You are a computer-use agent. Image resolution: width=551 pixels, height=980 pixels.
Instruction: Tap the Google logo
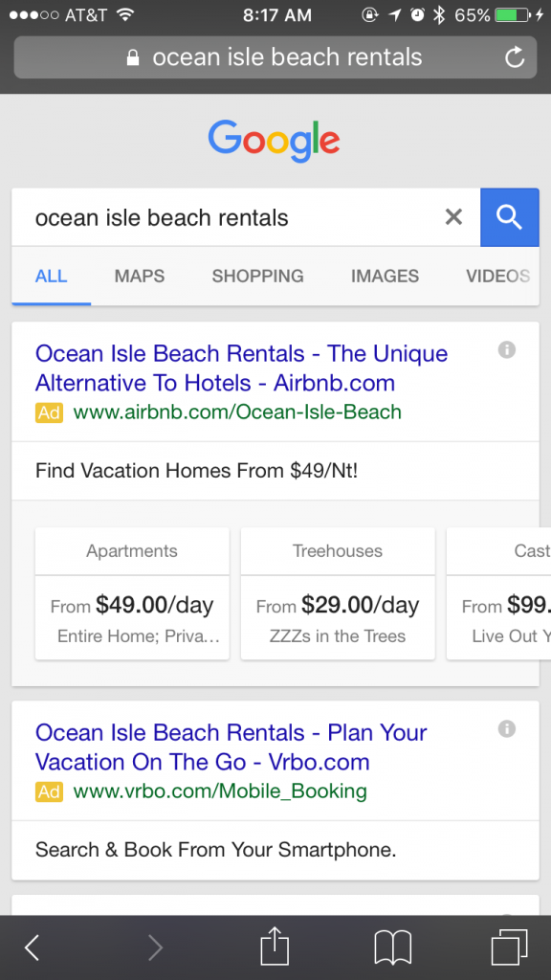click(x=274, y=141)
